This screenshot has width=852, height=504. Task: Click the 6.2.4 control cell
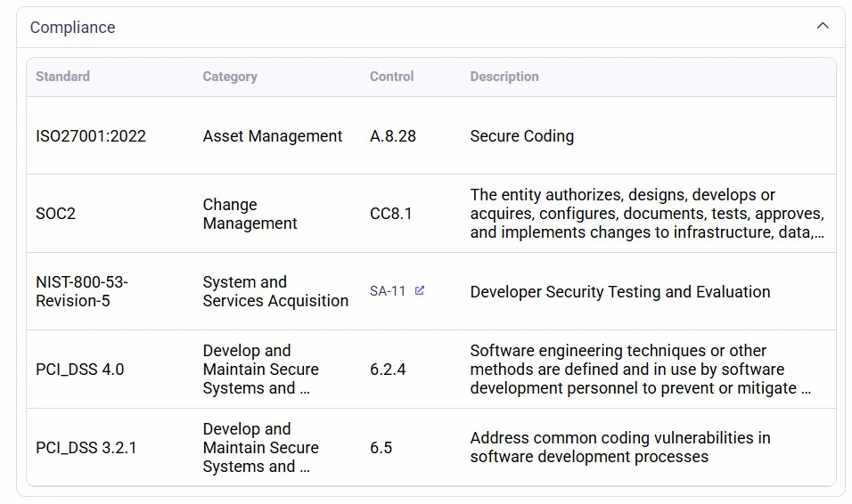coord(388,370)
